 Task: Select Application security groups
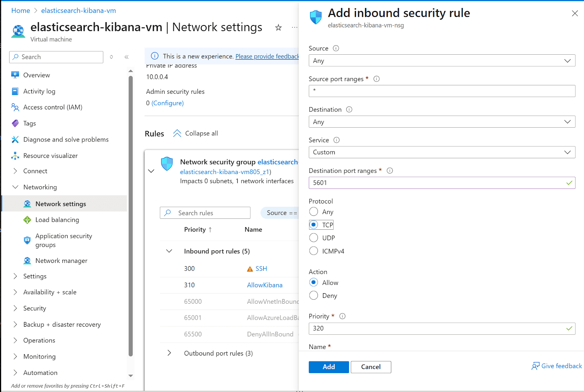pyautogui.click(x=64, y=240)
